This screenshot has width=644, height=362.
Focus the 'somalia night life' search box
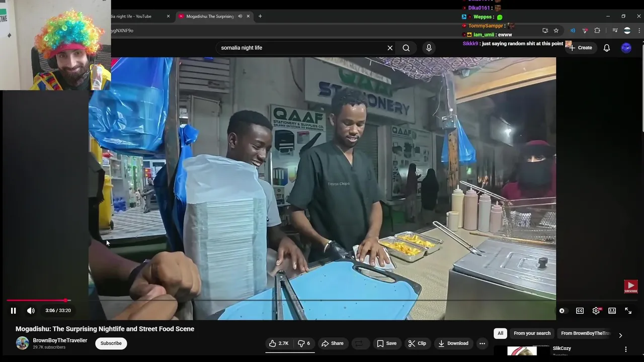(301, 48)
